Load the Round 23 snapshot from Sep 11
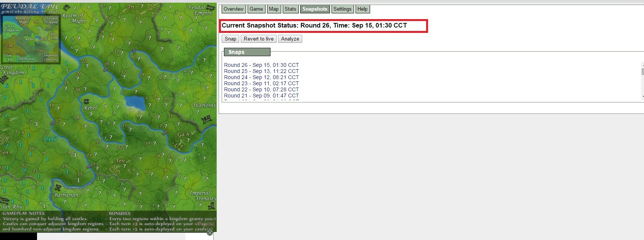Viewport: 644px width, 240px height. pyautogui.click(x=261, y=84)
